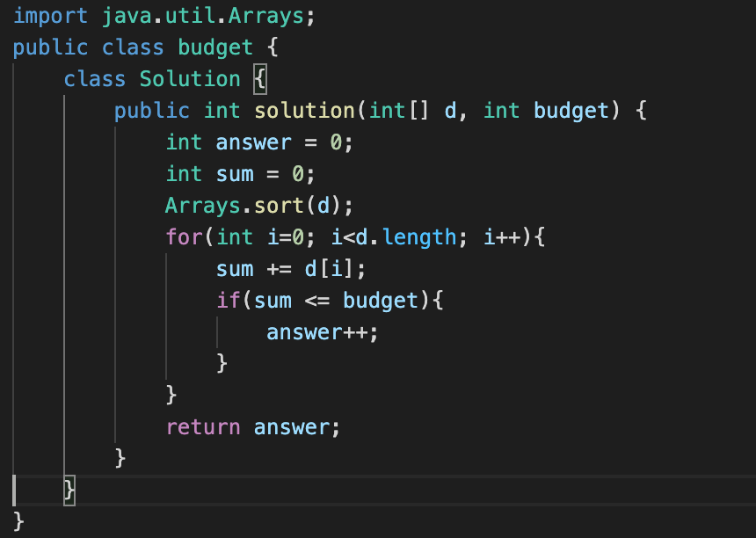This screenshot has height=538, width=756.
Task: Click 'length' in 'i<d.length'
Action: click(x=419, y=237)
